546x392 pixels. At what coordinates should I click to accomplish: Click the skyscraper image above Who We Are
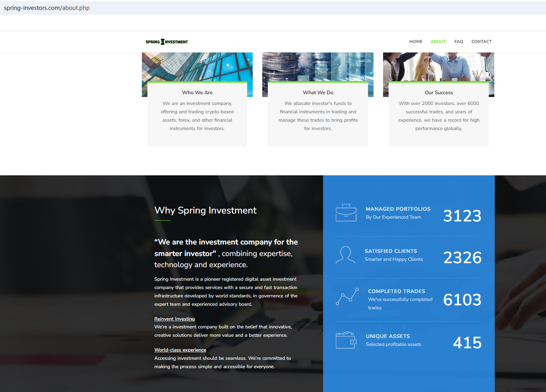(x=197, y=66)
